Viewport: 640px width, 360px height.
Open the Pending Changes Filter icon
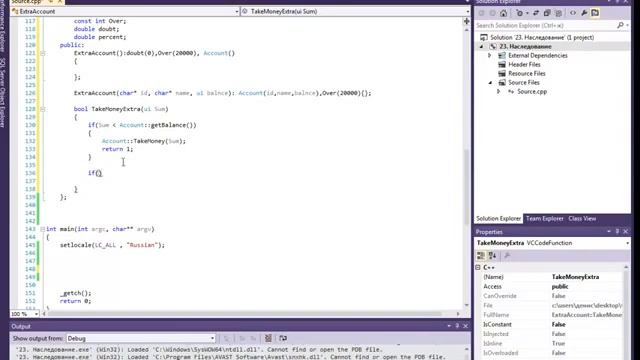[x=521, y=13]
